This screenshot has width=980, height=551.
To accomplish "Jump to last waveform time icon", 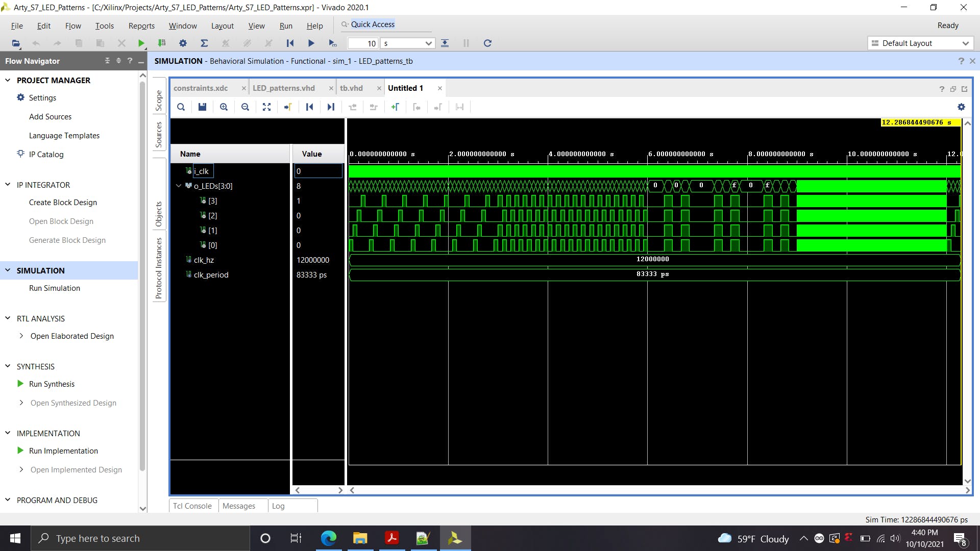I will (x=331, y=107).
